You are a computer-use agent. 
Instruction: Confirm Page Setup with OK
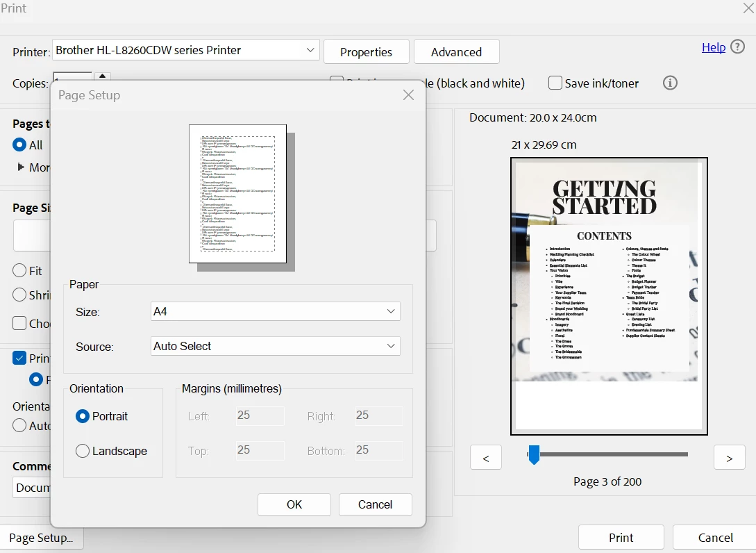[x=294, y=504]
